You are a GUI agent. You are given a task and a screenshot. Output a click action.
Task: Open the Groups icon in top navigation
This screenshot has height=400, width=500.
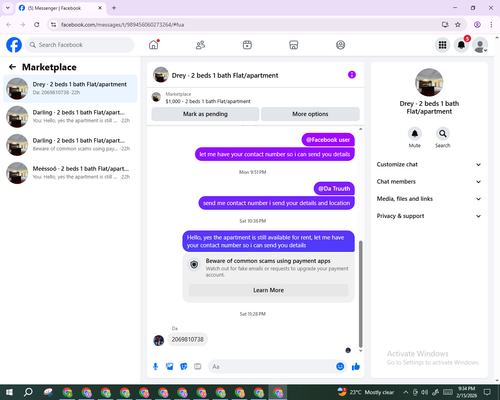click(340, 45)
